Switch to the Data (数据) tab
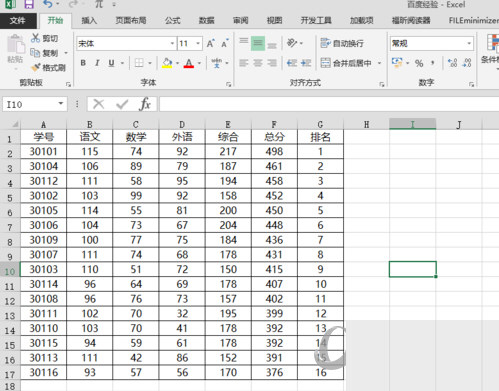499x391 pixels. coord(206,20)
